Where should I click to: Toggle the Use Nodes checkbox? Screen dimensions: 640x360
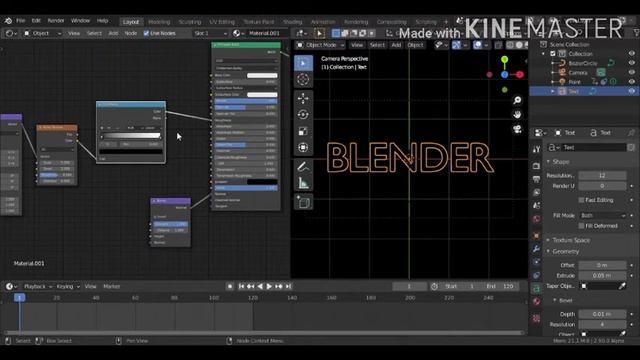146,33
